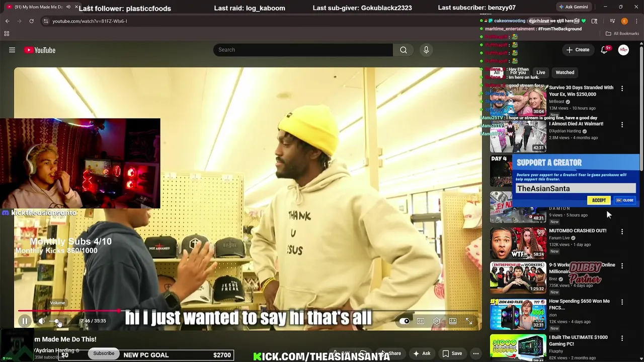Open the I Almost Died At Walmart thumbnail

click(518, 136)
